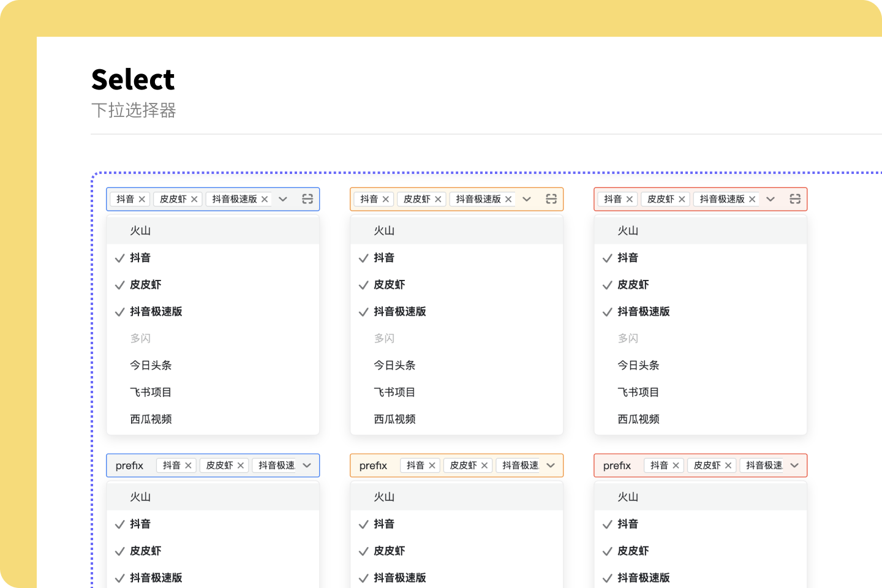Pick 飞书项目 under blue select without prefix

pyautogui.click(x=213, y=393)
